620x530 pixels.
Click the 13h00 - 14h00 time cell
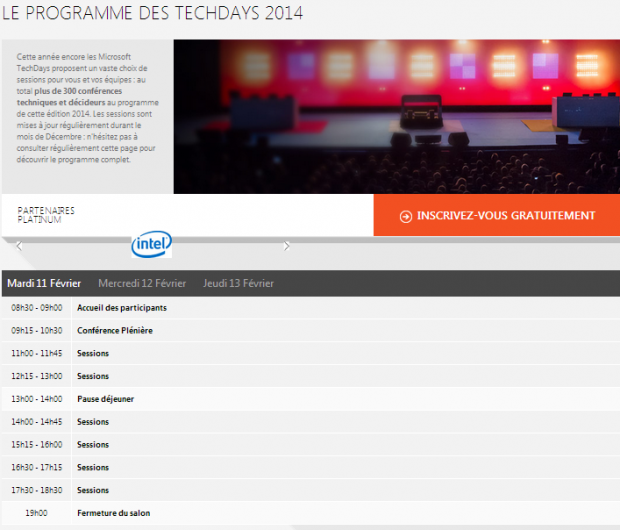tap(36, 399)
